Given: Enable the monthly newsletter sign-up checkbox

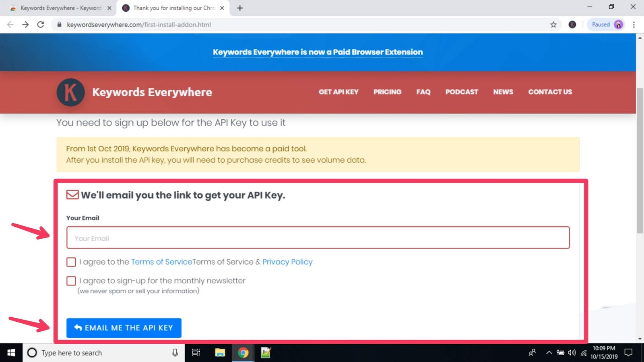Looking at the screenshot, I should (71, 281).
